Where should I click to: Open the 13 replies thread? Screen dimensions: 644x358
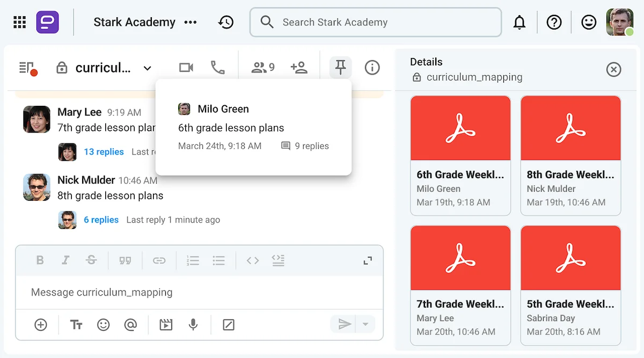coord(104,151)
